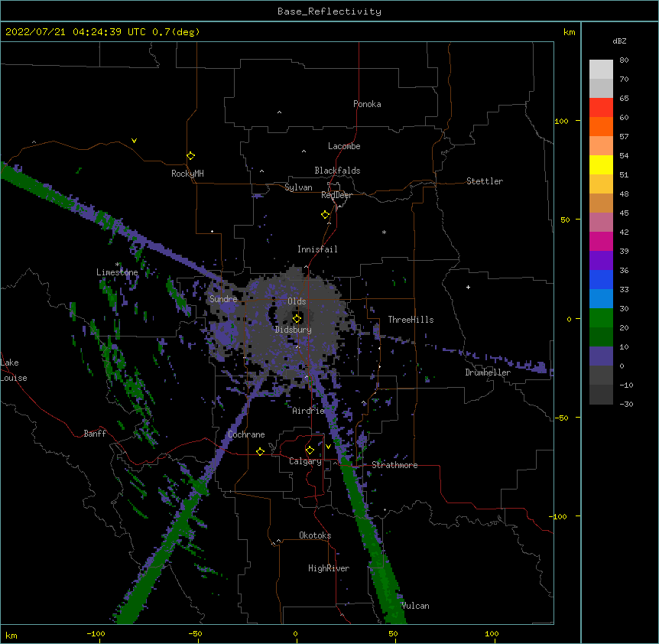Click the Strathmore label

394,465
